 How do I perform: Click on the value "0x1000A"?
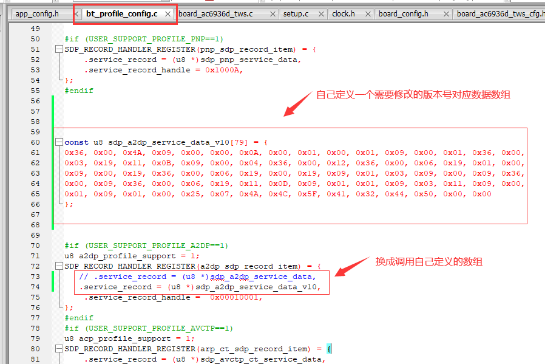click(x=222, y=70)
